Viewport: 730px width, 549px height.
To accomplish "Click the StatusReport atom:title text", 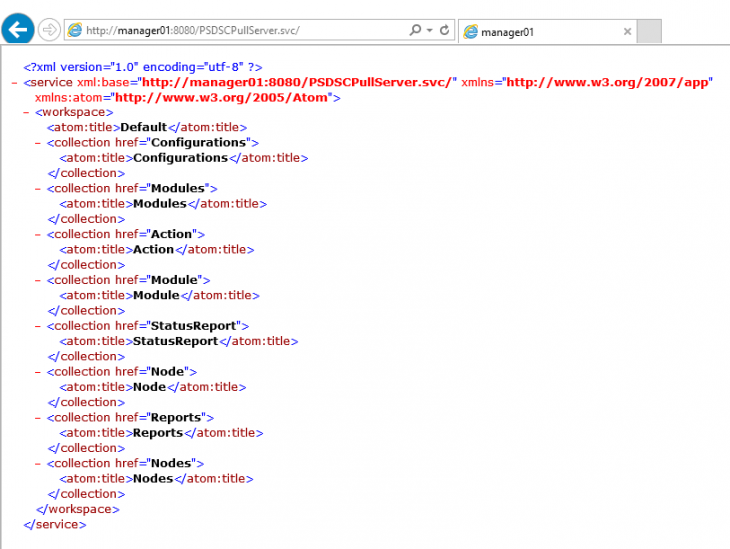I will pyautogui.click(x=175, y=341).
